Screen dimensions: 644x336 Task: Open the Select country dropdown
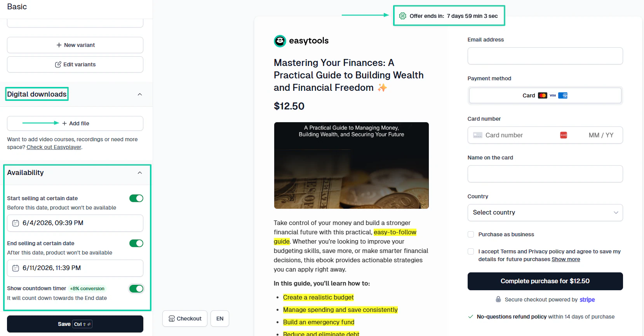click(x=545, y=213)
